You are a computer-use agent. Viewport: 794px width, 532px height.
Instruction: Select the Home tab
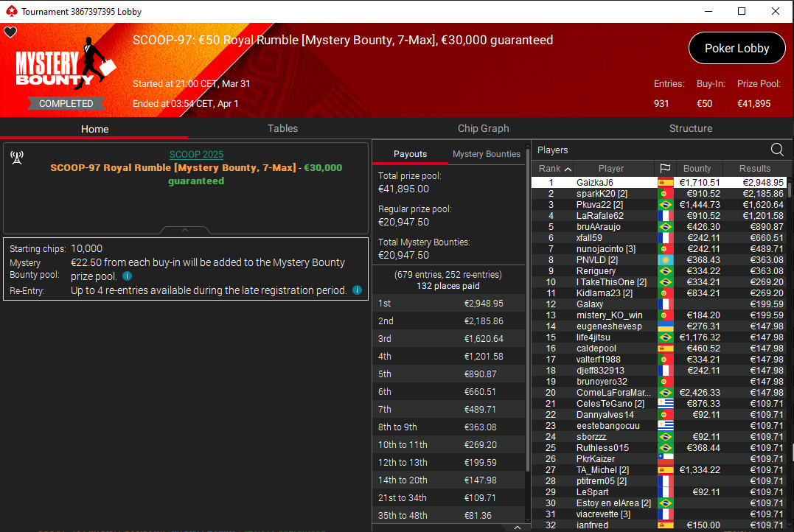[94, 129]
